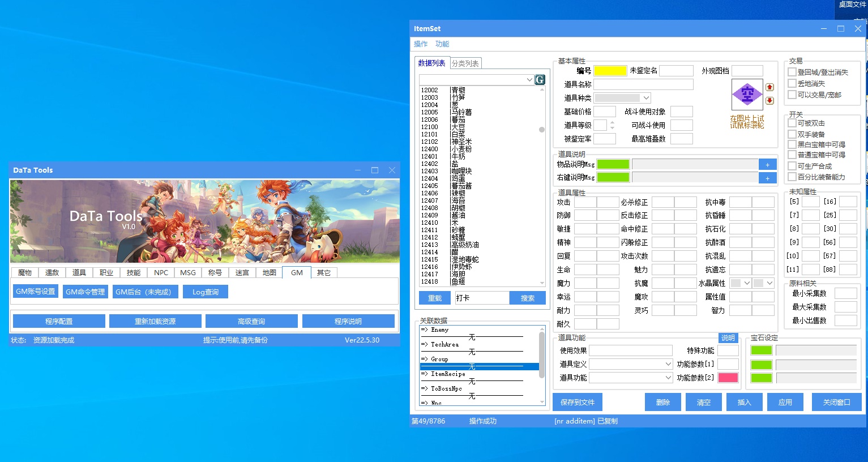Check the 可生产合成 option
The image size is (868, 462).
pos(792,166)
